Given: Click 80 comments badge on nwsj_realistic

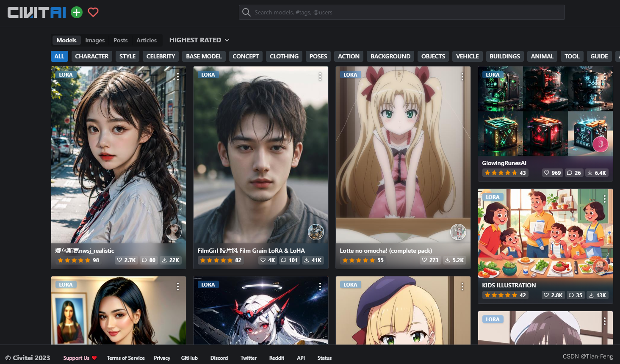Looking at the screenshot, I should click(x=149, y=260).
